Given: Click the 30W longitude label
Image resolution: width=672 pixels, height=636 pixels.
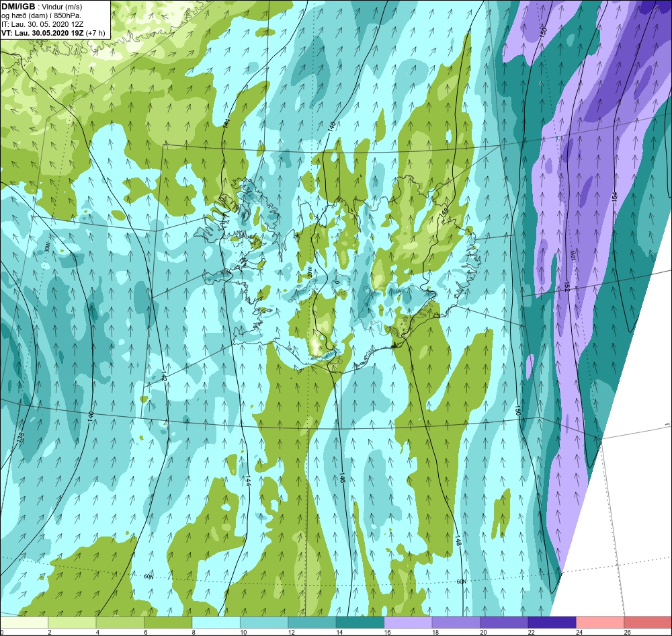Looking at the screenshot, I should [47, 247].
